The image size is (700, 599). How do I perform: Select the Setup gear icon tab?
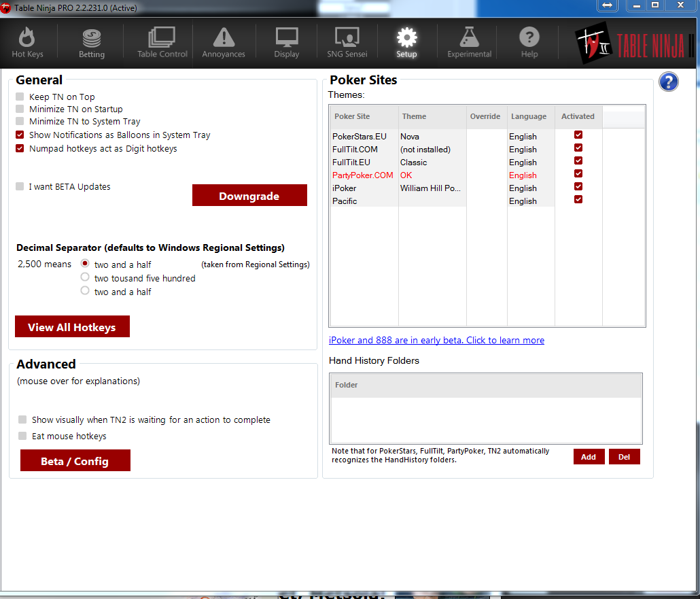406,43
